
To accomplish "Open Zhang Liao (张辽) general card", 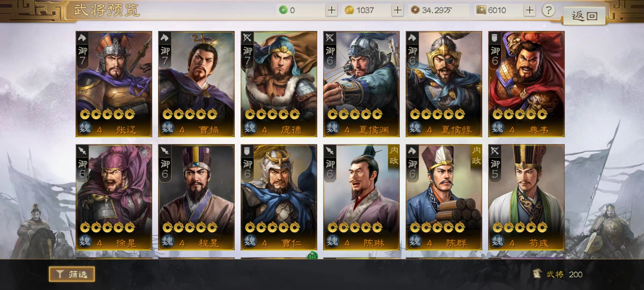I will coord(114,84).
